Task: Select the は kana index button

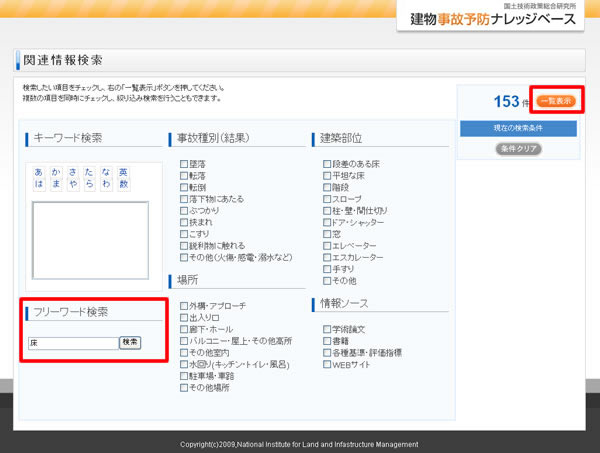Action: [x=39, y=184]
